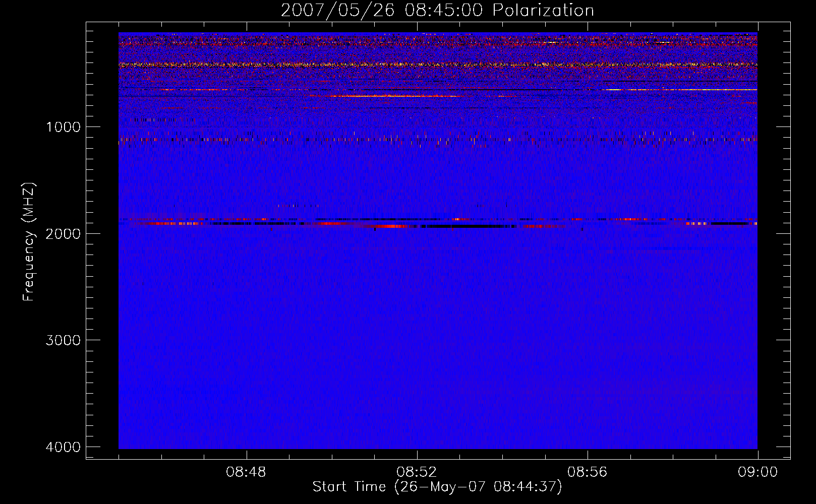Click the 1000 frequency tick label
Screen dimensions: 816x504
coord(63,127)
